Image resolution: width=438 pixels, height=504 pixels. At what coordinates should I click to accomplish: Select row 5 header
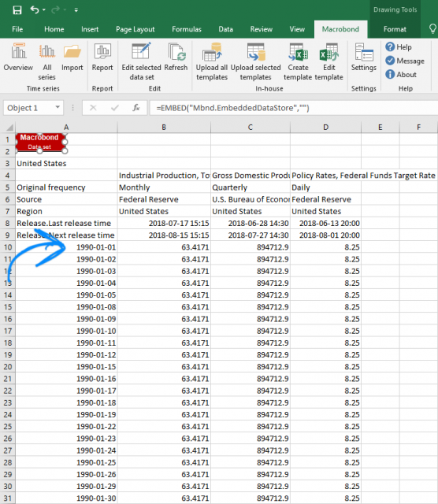[x=7, y=187]
